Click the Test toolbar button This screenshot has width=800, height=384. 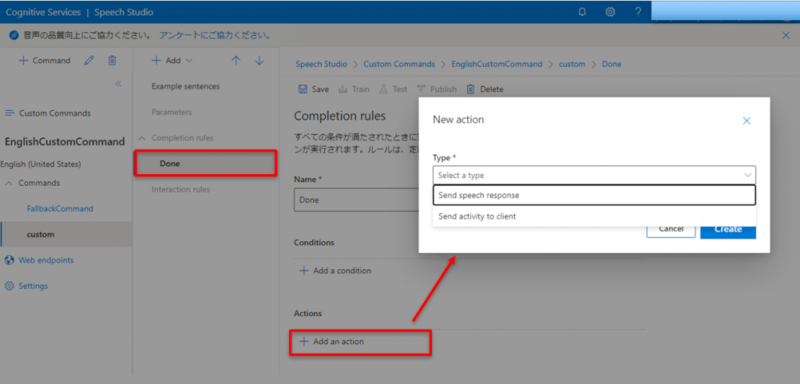coord(393,89)
